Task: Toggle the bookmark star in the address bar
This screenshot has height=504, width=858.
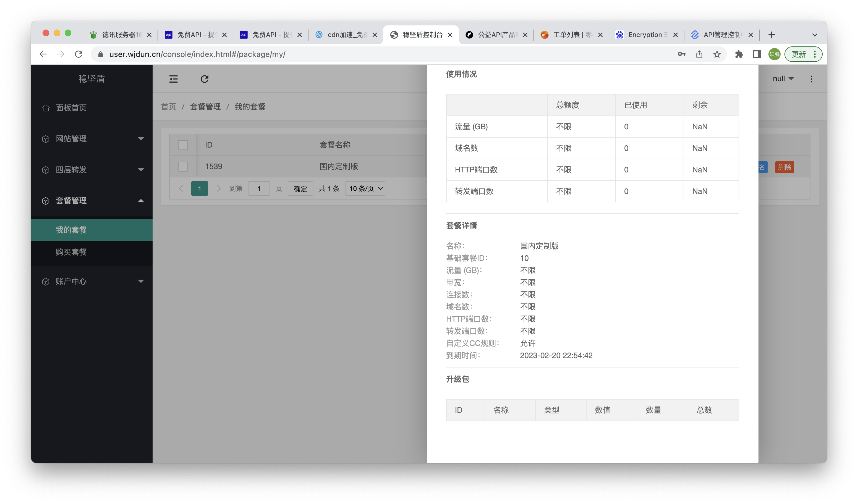Action: [x=717, y=54]
